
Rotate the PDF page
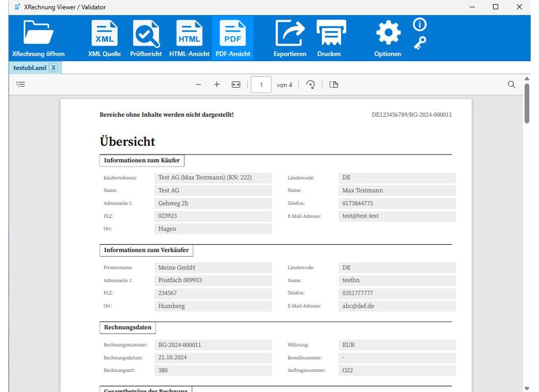pos(310,85)
